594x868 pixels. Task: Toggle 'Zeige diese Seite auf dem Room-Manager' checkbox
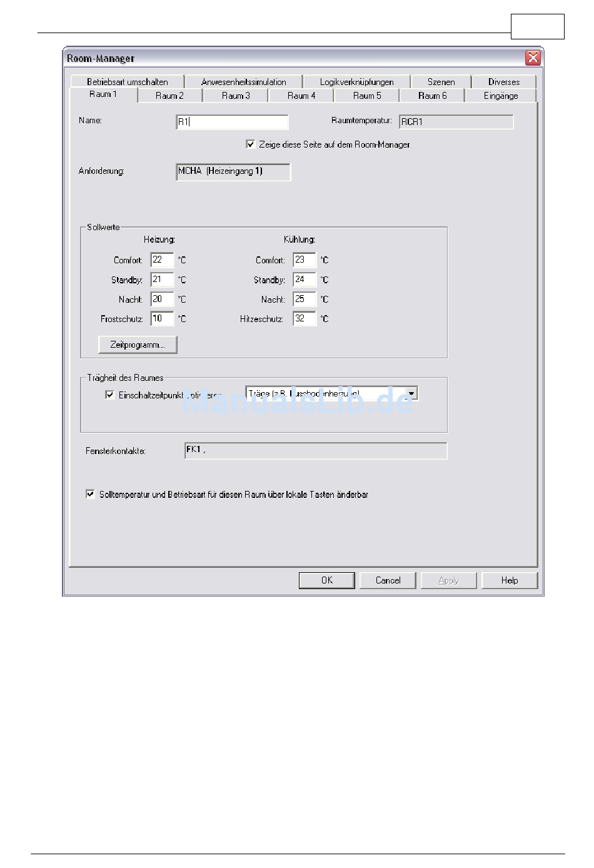(x=251, y=144)
